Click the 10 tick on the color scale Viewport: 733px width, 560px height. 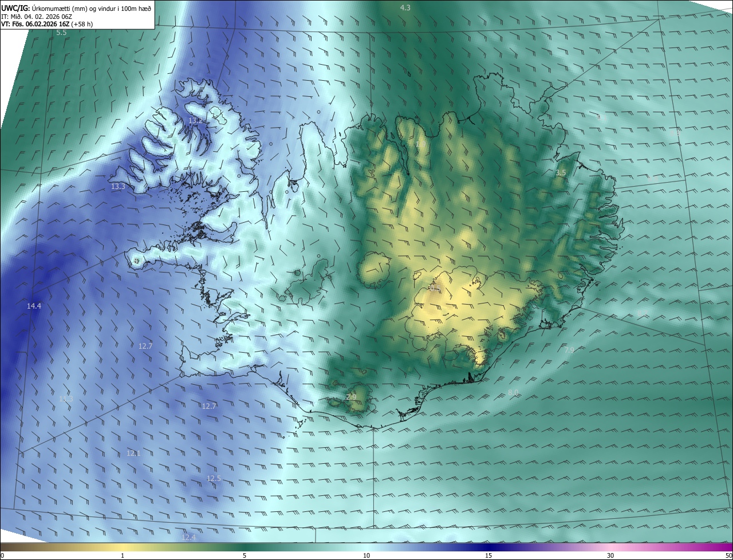point(366,555)
